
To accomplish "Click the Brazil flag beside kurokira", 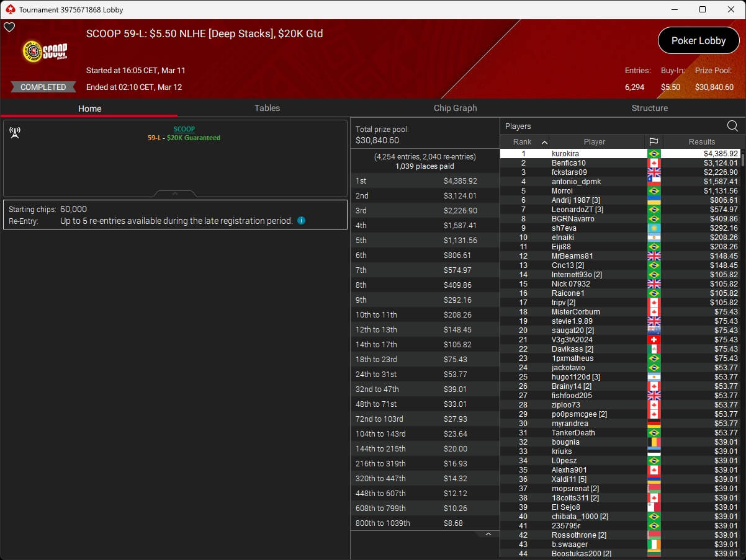I will (654, 154).
